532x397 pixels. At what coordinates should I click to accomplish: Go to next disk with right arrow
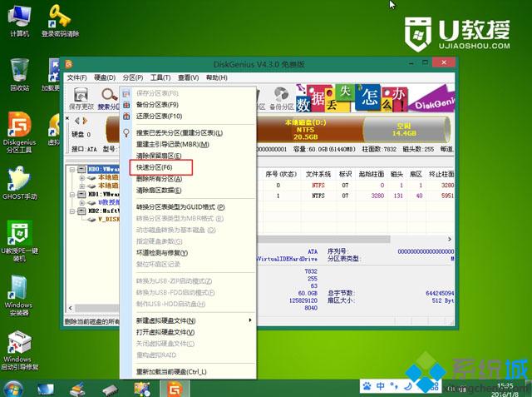(85, 121)
